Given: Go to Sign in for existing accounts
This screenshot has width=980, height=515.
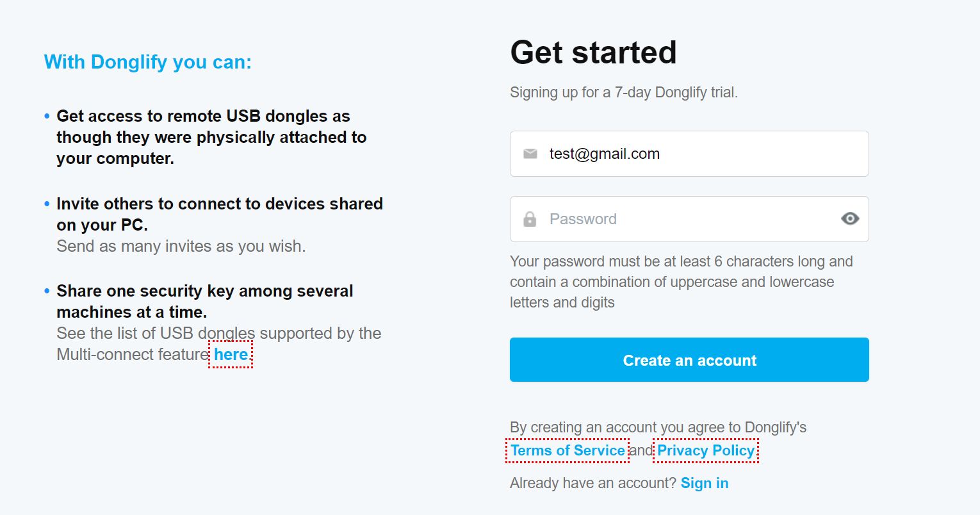Looking at the screenshot, I should click(x=704, y=483).
